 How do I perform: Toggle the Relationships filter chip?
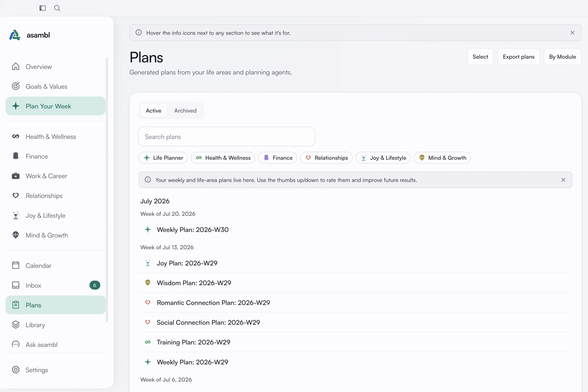(326, 158)
